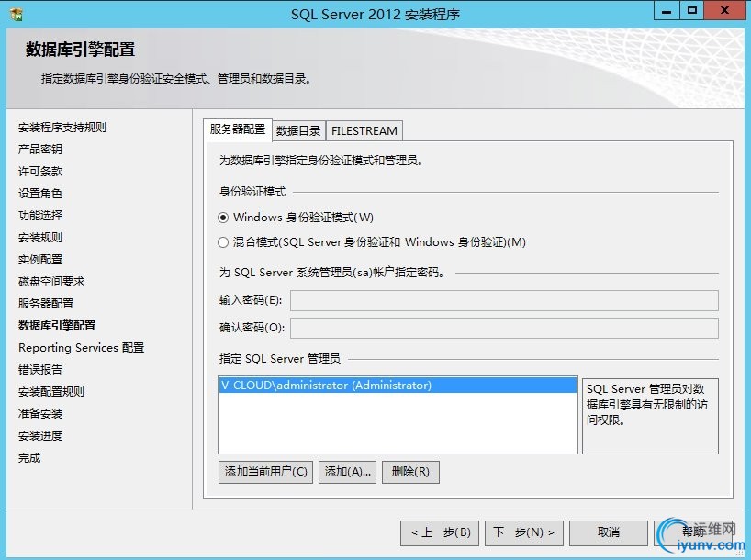Select 磁盘空间要求 step in sidebar
The width and height of the screenshot is (751, 560).
(x=51, y=282)
